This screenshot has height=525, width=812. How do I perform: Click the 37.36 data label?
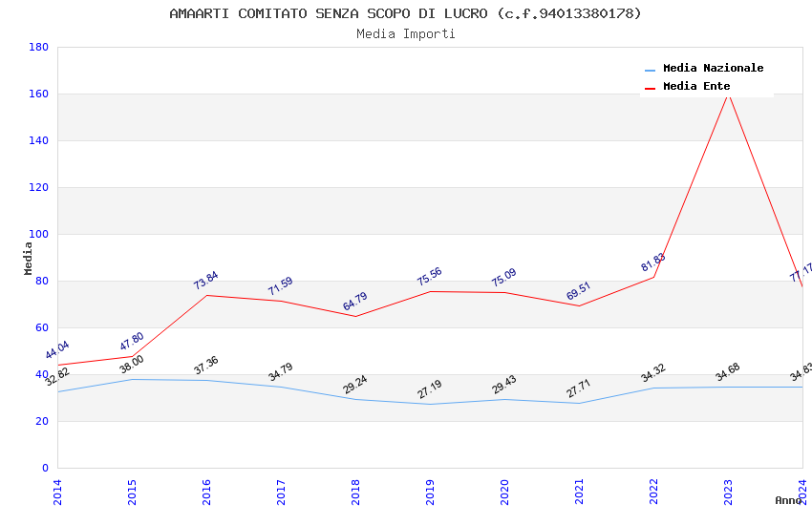coord(206,366)
